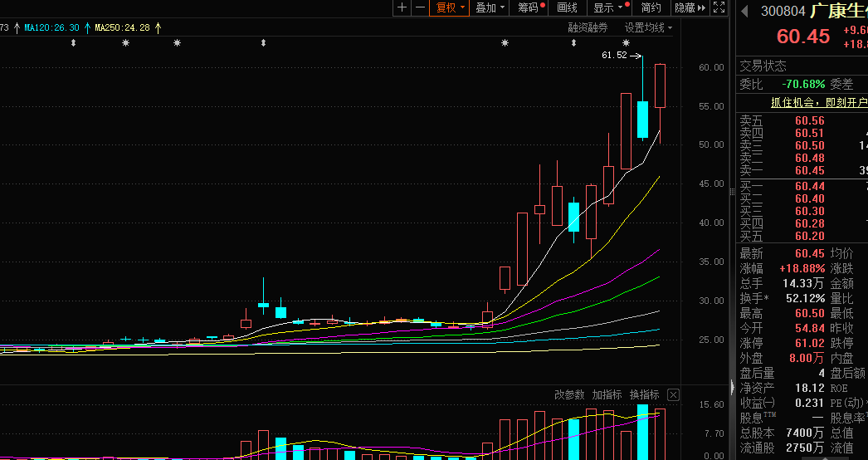Select the 买一 bid price 60.44
The width and height of the screenshot is (868, 460).
coord(810,186)
